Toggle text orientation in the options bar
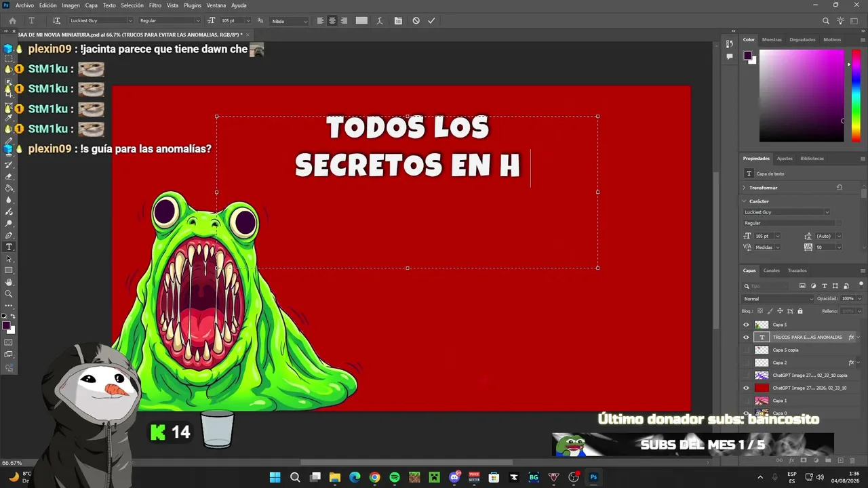The image size is (868, 488). click(56, 21)
